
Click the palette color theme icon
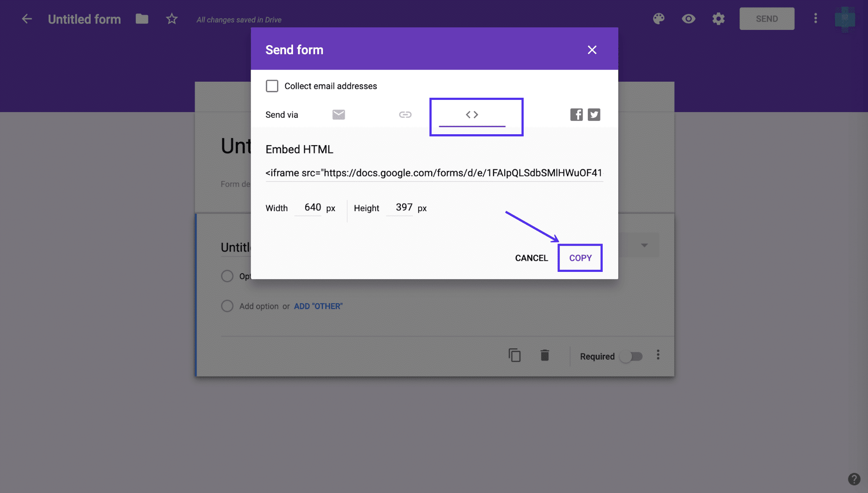pos(660,18)
